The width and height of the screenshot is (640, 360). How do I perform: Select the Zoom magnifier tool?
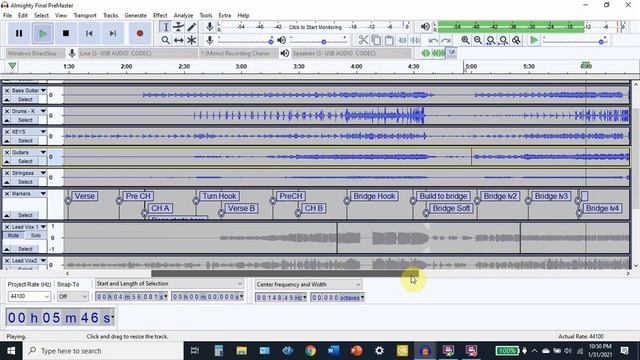pyautogui.click(x=165, y=40)
